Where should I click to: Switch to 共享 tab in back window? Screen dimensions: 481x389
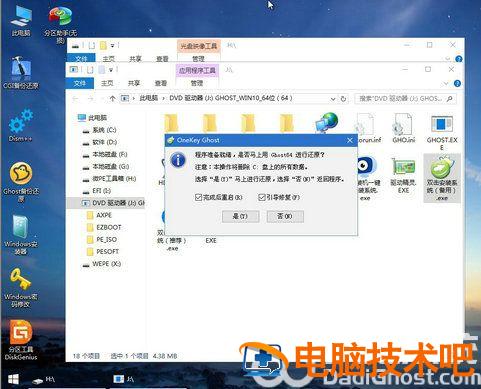click(135, 59)
